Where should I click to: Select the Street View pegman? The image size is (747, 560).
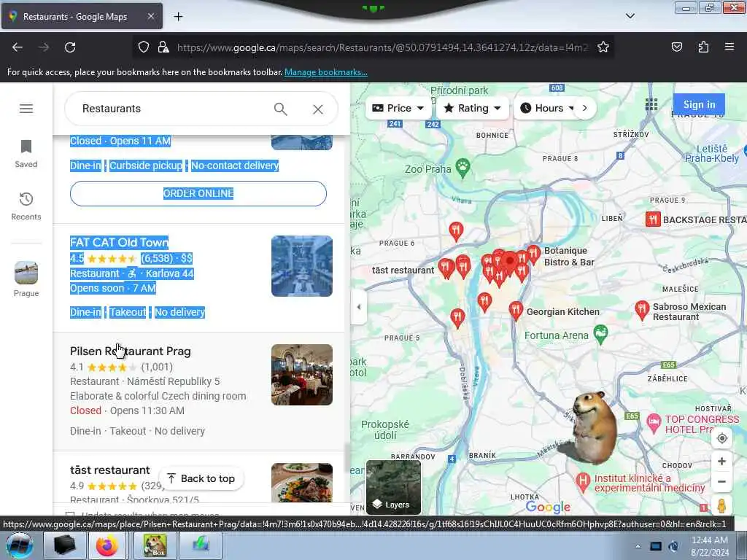721,505
